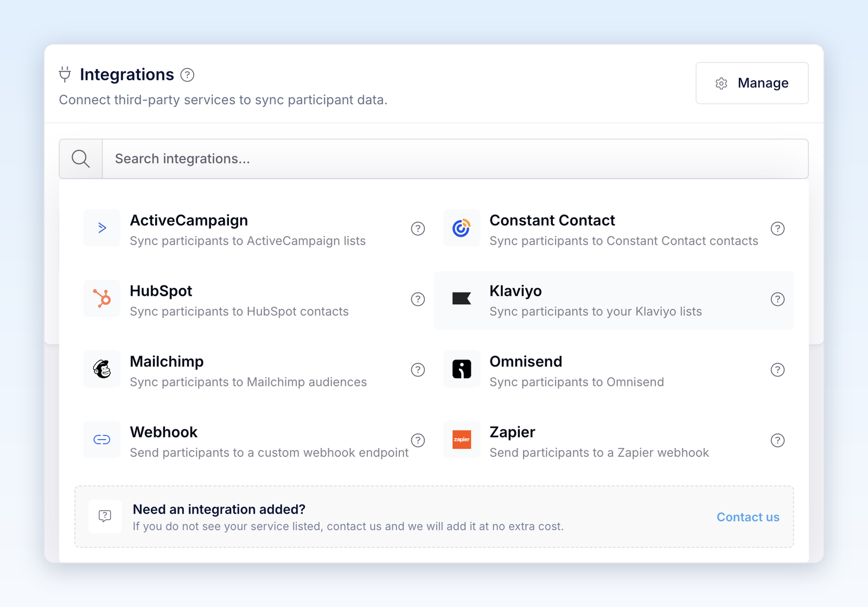Open the Webhook help question icon
The height and width of the screenshot is (607, 868).
418,440
